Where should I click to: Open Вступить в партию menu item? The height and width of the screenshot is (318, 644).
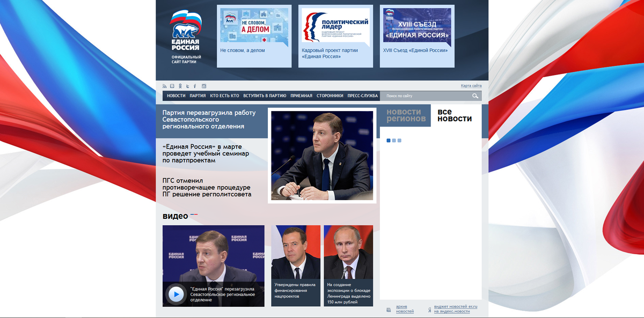[x=265, y=96]
